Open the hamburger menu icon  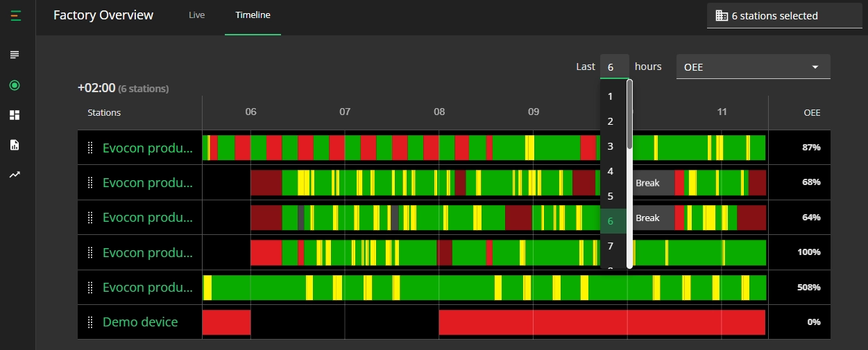(x=15, y=15)
